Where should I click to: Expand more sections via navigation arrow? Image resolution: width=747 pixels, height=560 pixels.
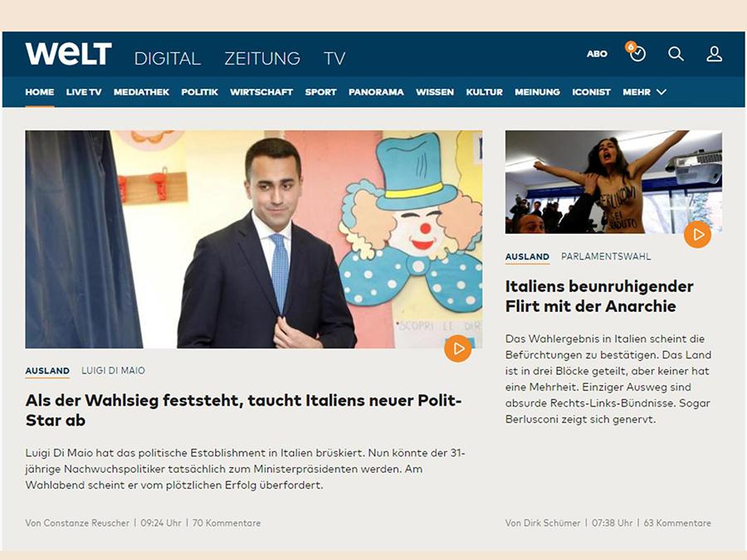pos(661,92)
